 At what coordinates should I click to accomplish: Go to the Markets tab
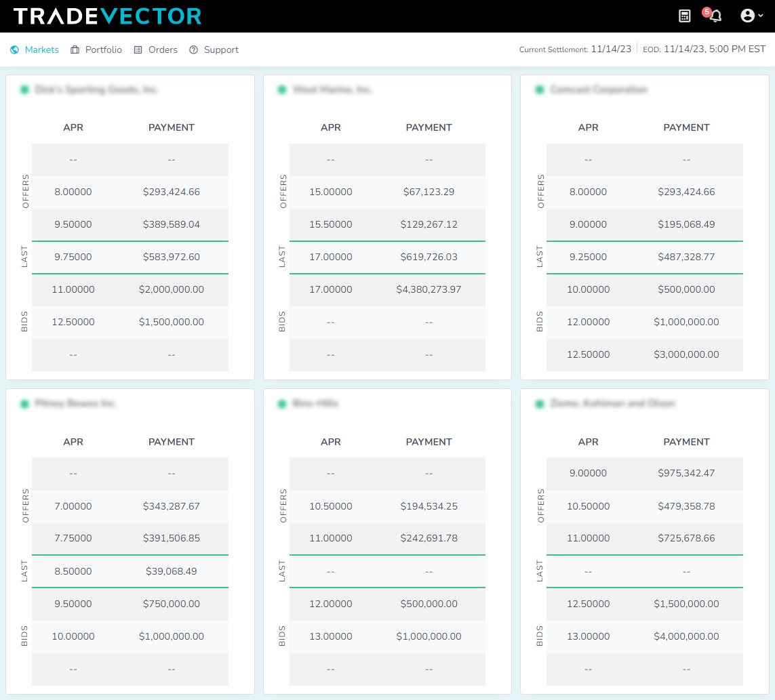point(41,50)
